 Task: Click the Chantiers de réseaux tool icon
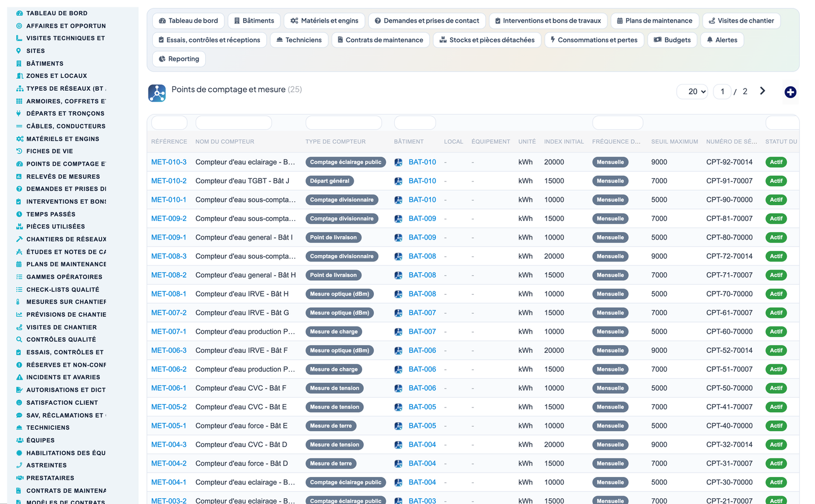coord(19,239)
